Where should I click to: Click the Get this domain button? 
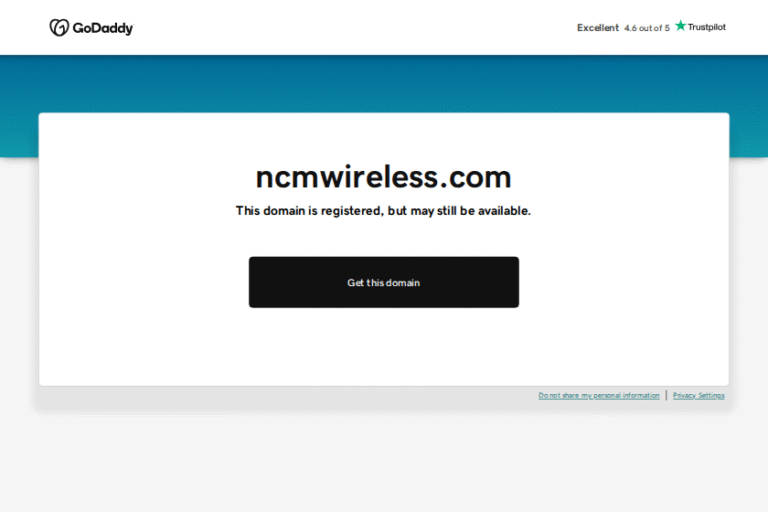384,282
